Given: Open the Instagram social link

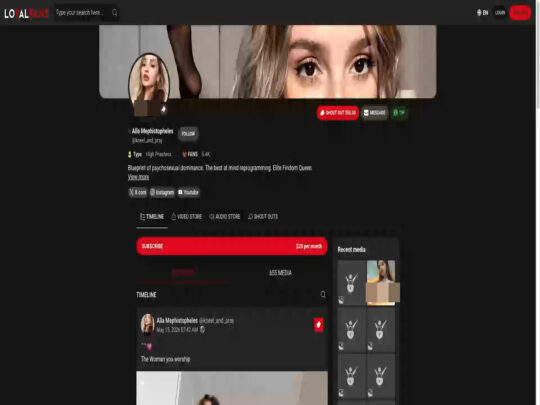Looking at the screenshot, I should [162, 192].
